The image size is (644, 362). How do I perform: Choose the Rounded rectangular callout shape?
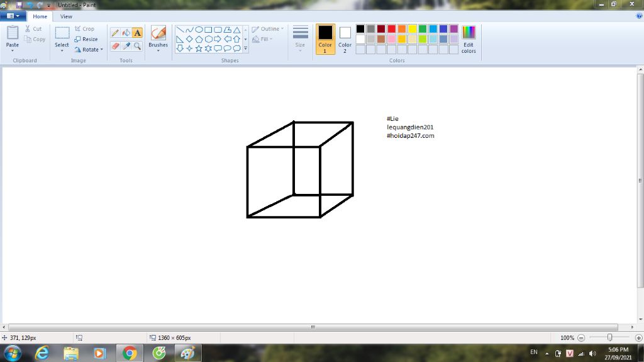(x=218, y=48)
